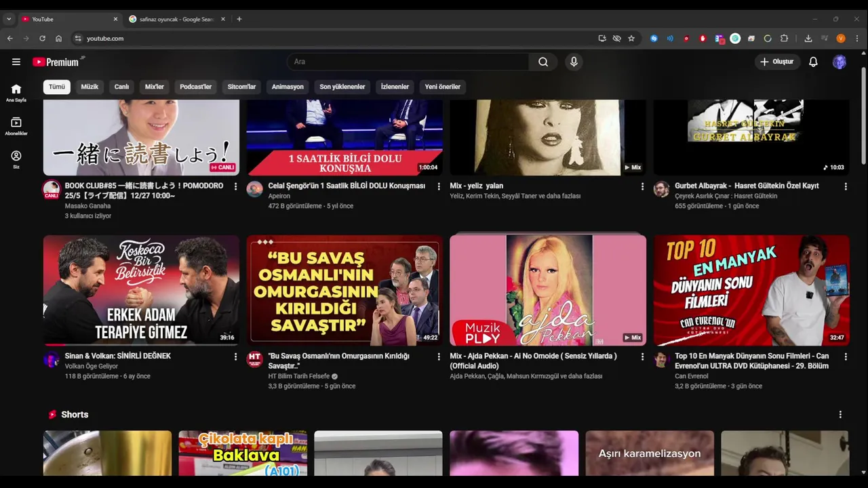This screenshot has width=868, height=488.
Task: Click the browser home button
Action: [x=58, y=39]
